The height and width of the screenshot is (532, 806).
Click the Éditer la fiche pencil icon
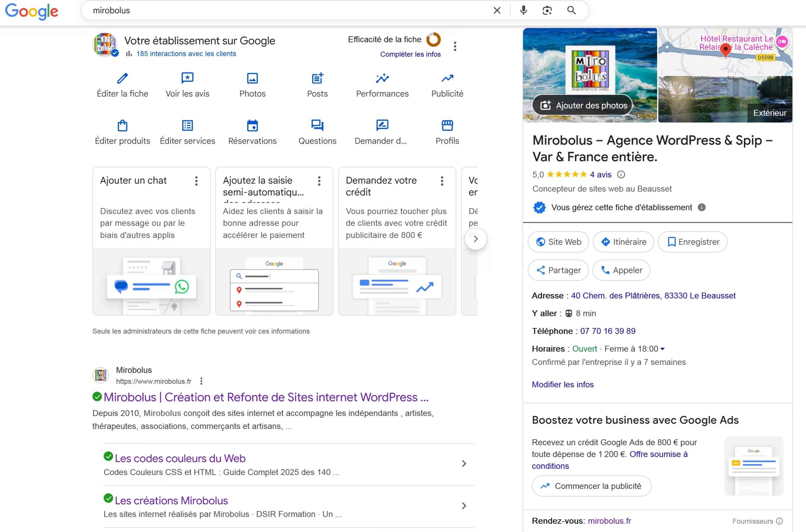pyautogui.click(x=122, y=78)
